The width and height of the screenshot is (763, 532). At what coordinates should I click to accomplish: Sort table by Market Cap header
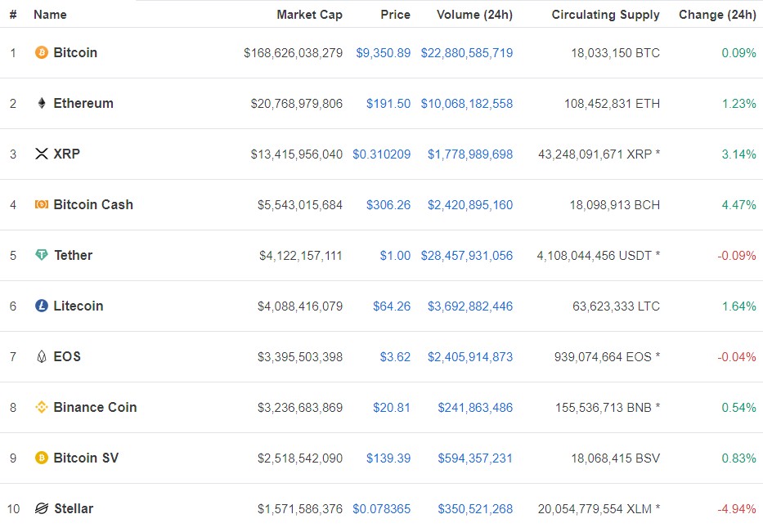(309, 15)
